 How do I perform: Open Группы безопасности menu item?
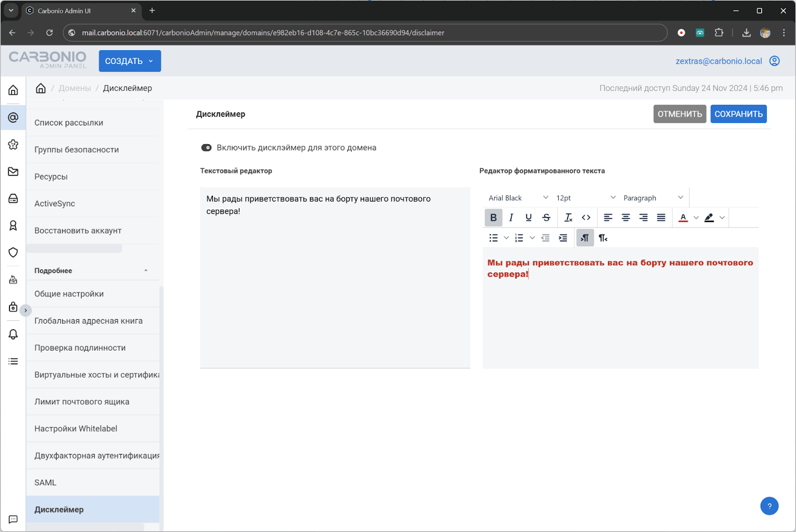pos(93,150)
